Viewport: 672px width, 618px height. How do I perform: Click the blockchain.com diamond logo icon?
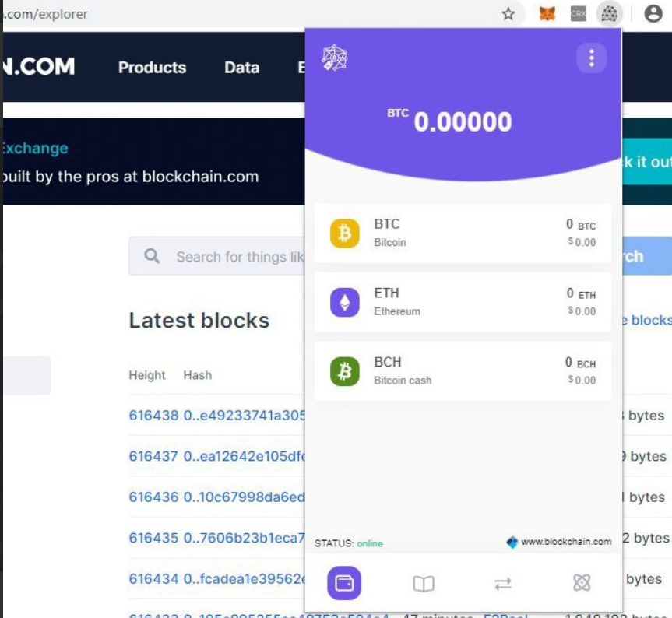pos(512,543)
